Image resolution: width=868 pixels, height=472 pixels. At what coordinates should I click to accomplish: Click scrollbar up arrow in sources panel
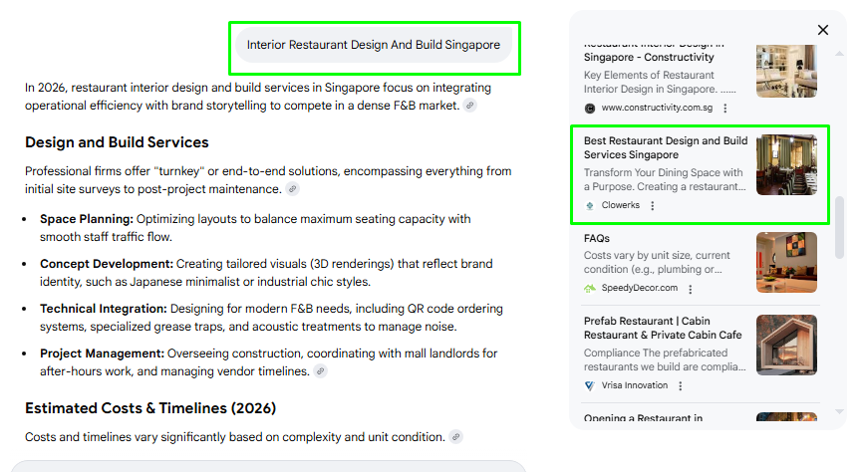(x=839, y=53)
